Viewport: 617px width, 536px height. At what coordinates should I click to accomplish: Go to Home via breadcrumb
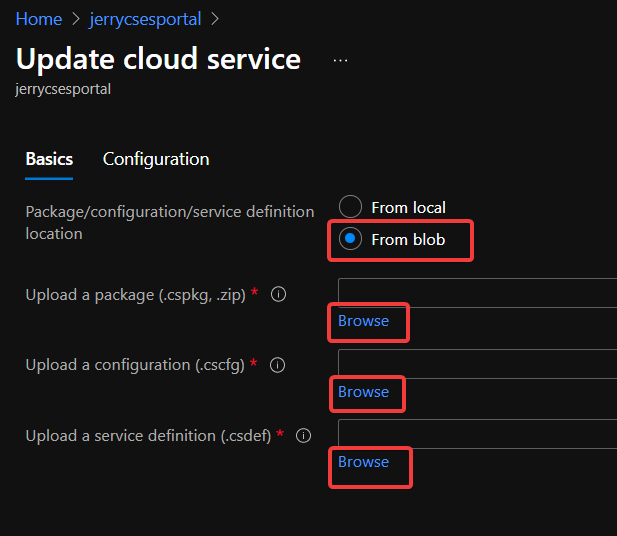click(38, 19)
